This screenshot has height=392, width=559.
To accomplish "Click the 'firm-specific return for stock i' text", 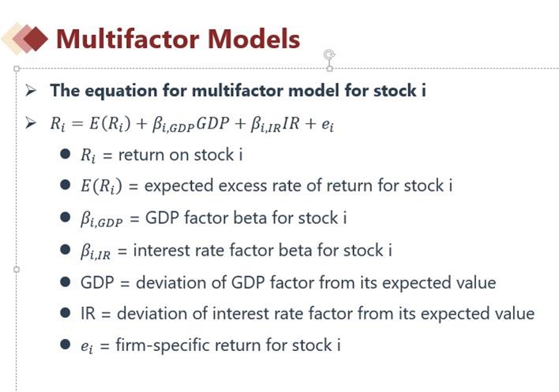I will pos(228,345).
